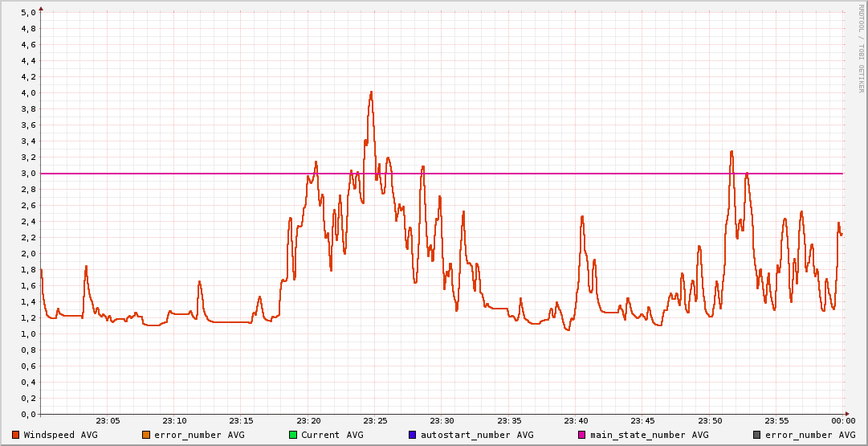Click the 3,0 value on y-axis
This screenshot has width=868, height=446.
(x=28, y=174)
